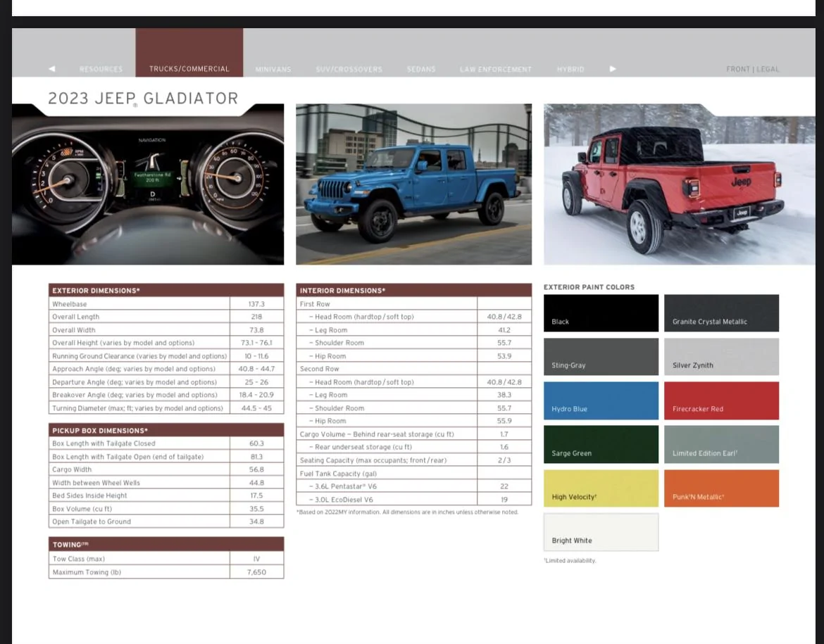Click the Running Ground Clearance row label
This screenshot has height=644, width=824.
pyautogui.click(x=139, y=356)
